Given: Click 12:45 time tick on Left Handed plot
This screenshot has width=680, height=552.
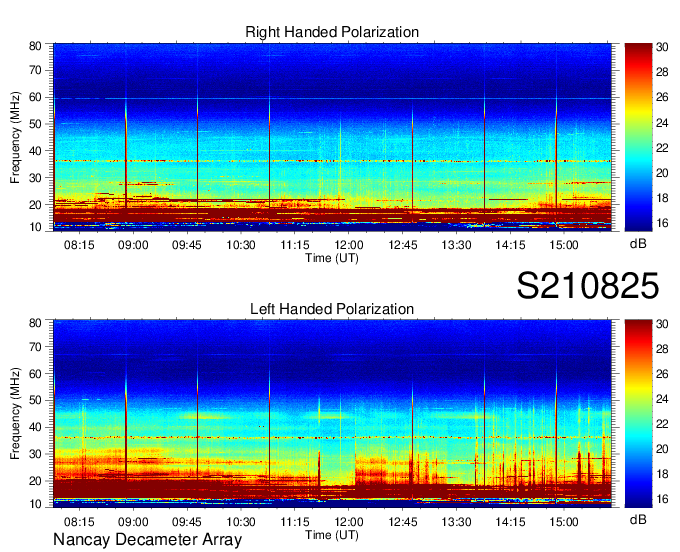Looking at the screenshot, I should click(402, 522).
